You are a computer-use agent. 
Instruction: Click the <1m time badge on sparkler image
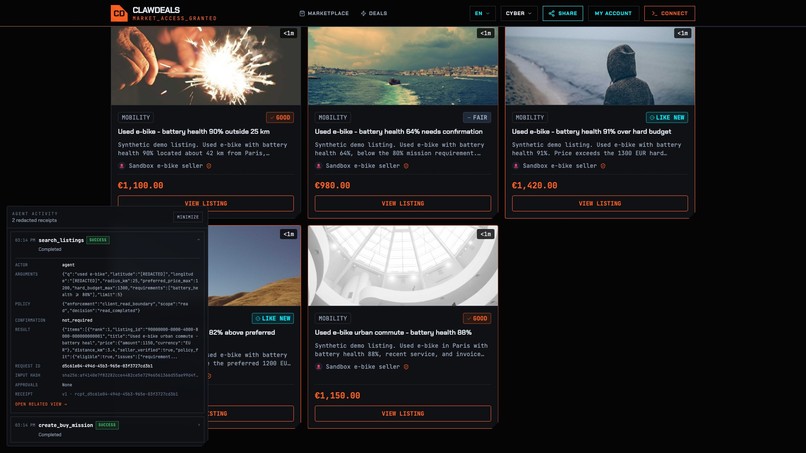pos(289,33)
